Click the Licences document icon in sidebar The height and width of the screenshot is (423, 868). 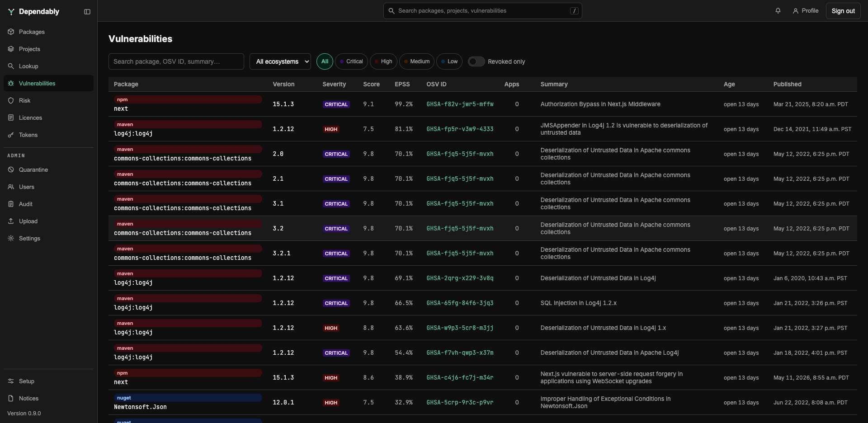coord(11,117)
